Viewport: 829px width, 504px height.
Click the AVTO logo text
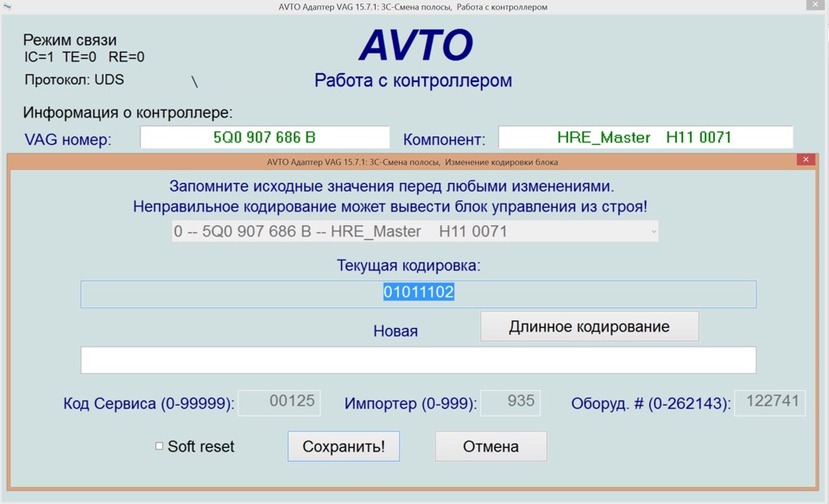point(416,45)
